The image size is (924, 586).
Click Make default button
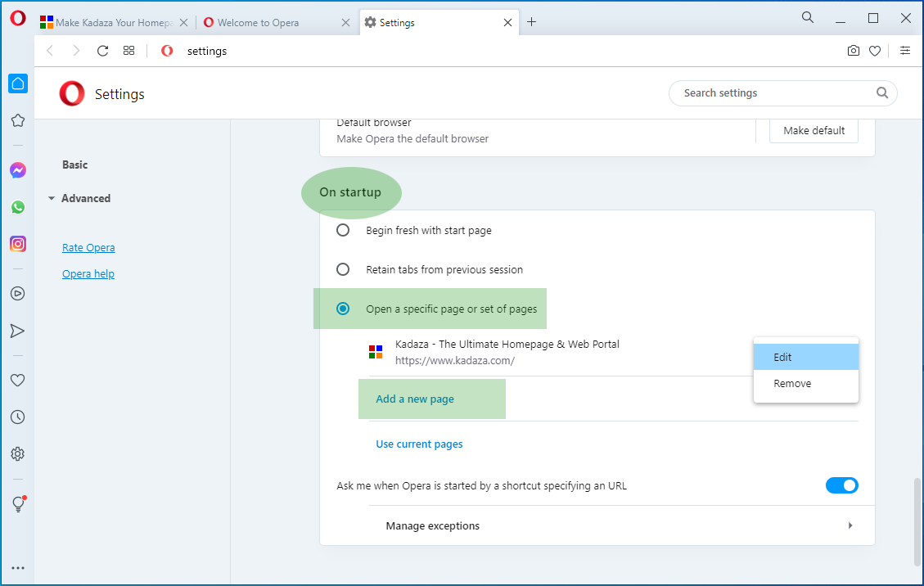[x=814, y=130]
